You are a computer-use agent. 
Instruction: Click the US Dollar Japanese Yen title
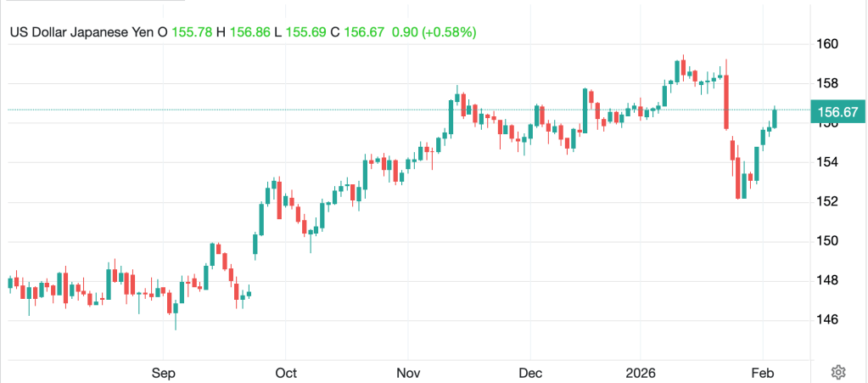tap(82, 32)
